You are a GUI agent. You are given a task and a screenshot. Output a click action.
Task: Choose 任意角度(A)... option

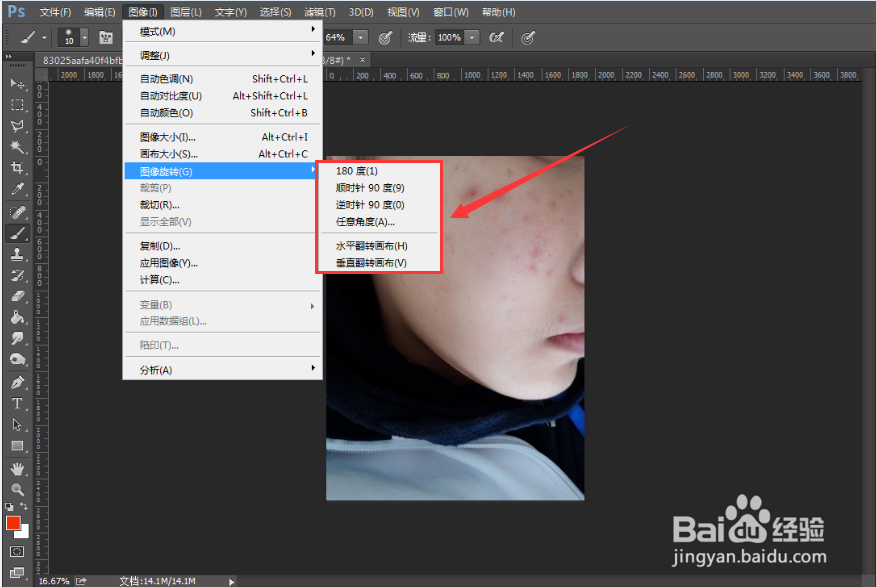(379, 222)
